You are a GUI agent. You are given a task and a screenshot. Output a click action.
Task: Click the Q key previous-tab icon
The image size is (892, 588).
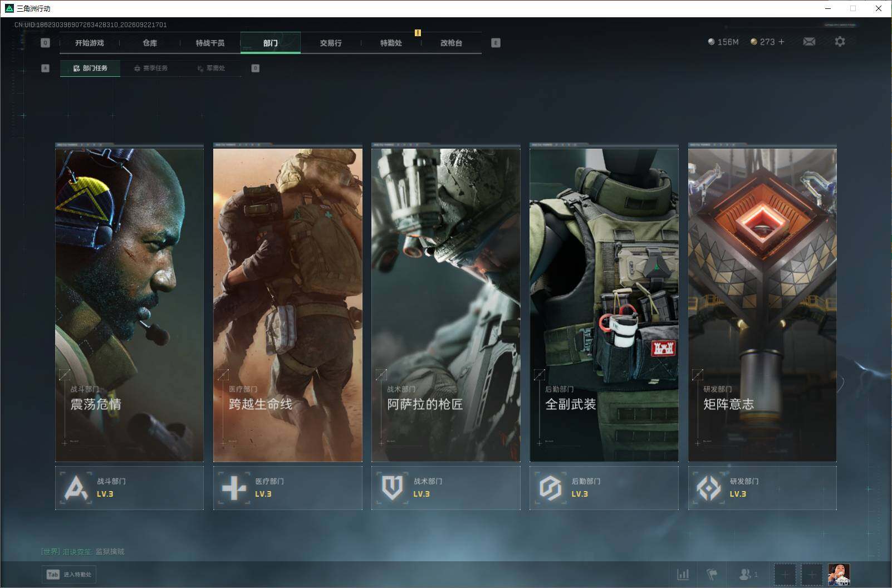[46, 43]
